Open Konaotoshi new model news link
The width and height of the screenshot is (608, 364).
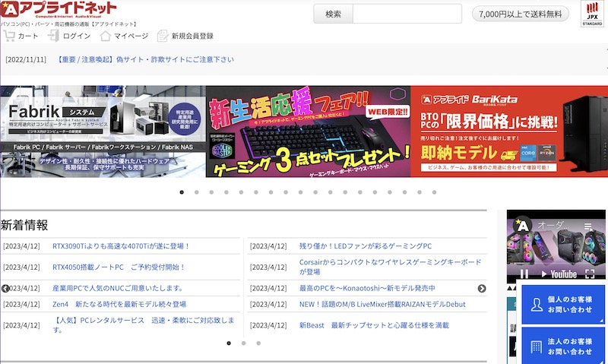click(x=367, y=289)
